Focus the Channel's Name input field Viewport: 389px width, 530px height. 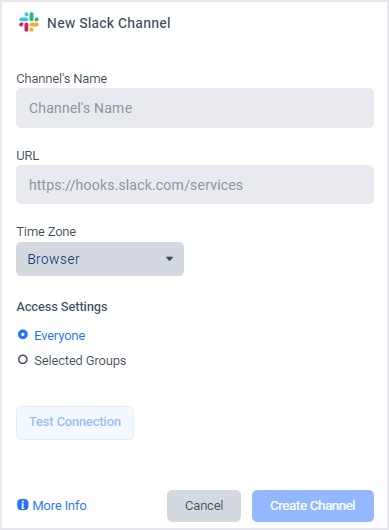pyautogui.click(x=195, y=108)
